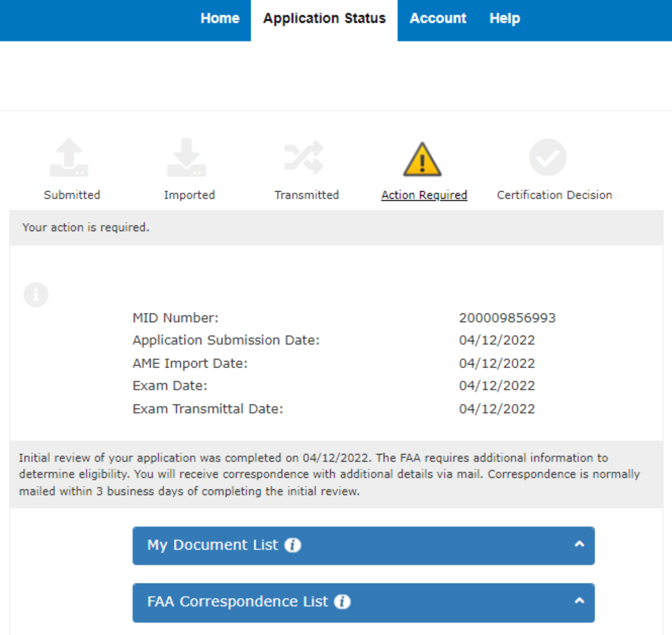Click the Certification Decision checkmark icon
The image size is (672, 635).
547,158
